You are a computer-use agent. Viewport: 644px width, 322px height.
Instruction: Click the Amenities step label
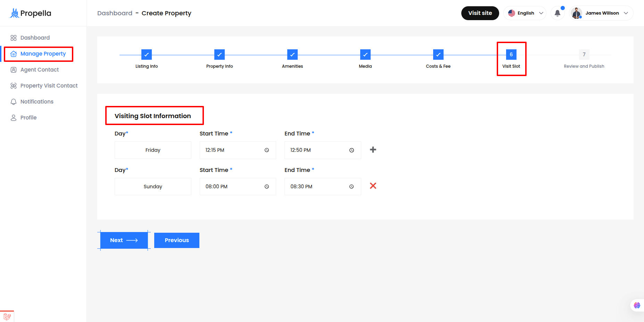292,66
